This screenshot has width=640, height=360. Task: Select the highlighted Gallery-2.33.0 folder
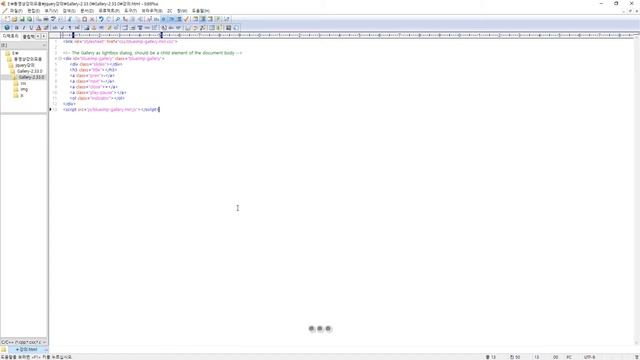29,77
